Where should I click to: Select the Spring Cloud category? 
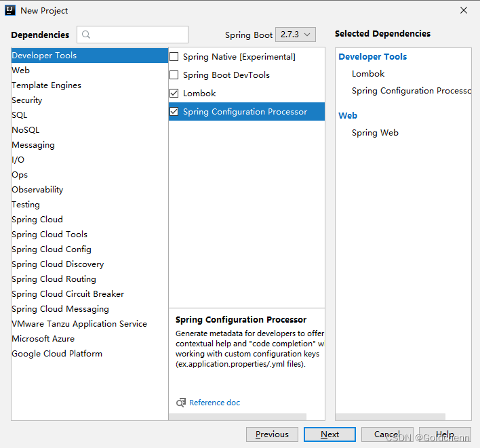point(89,220)
